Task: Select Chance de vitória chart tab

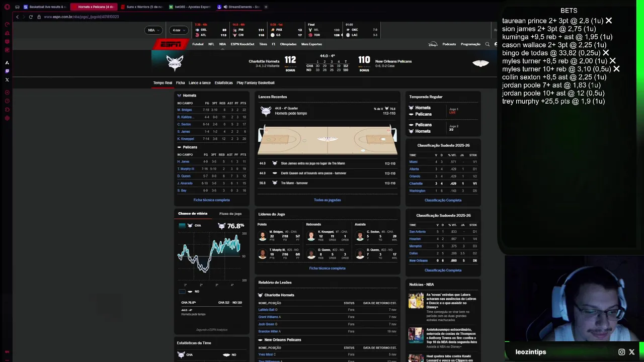Action: 193,214
